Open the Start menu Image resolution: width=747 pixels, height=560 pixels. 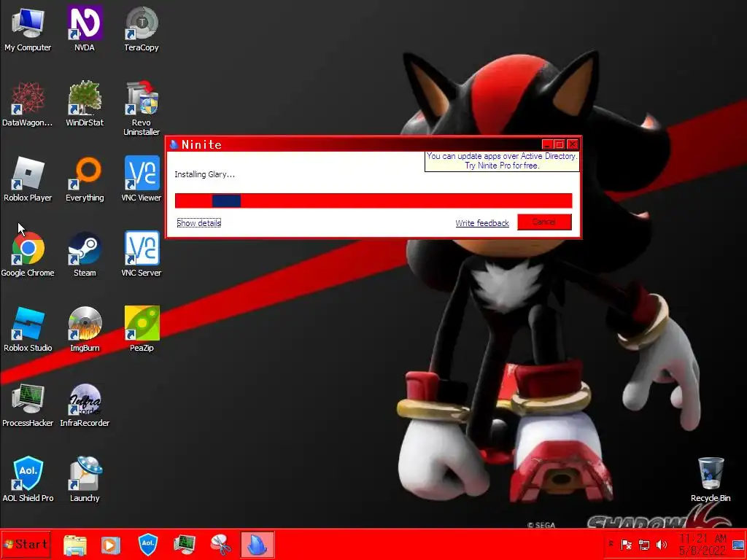26,544
